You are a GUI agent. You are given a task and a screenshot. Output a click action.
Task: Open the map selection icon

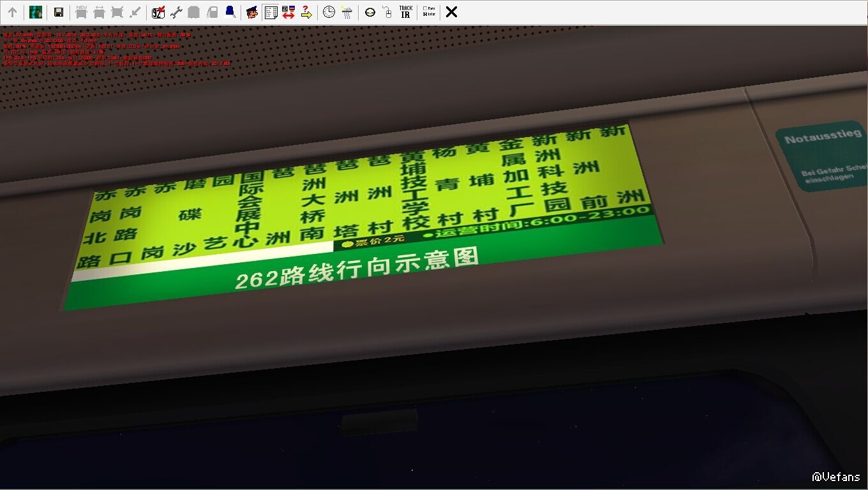36,12
